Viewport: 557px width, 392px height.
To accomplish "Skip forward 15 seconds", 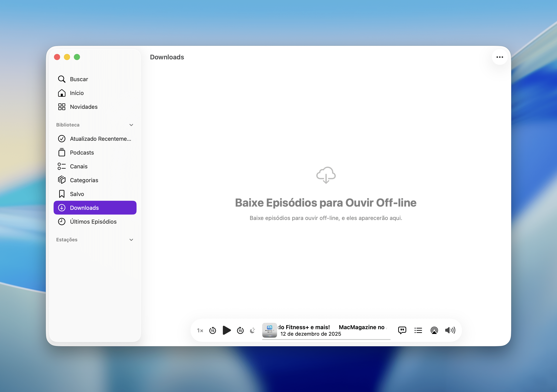I will click(x=240, y=330).
